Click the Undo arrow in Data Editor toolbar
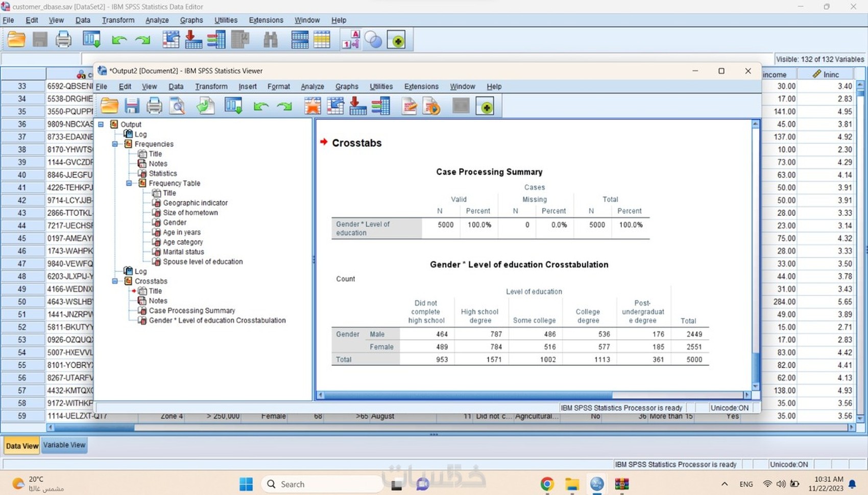 point(119,40)
